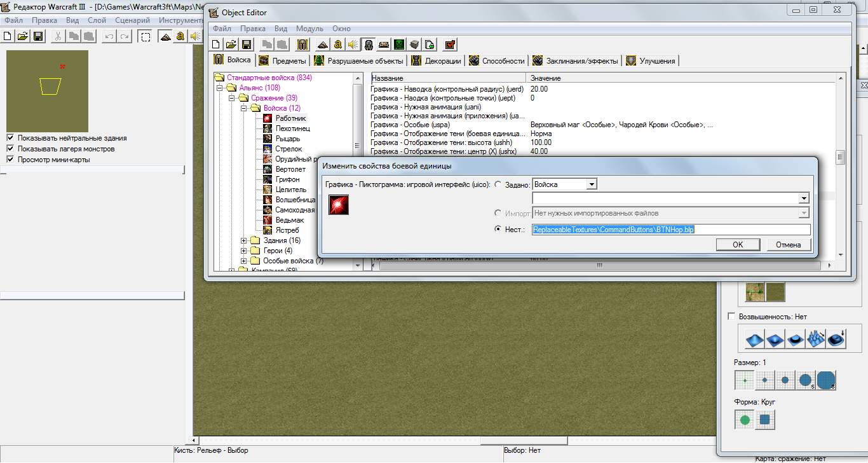The width and height of the screenshot is (868, 463).
Task: Click Save icon in main editor toolbar
Action: tap(38, 36)
